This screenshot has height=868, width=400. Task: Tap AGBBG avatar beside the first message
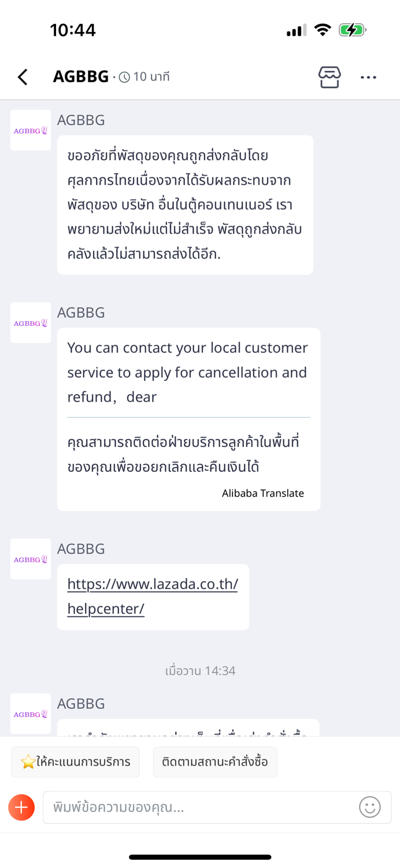(x=31, y=130)
